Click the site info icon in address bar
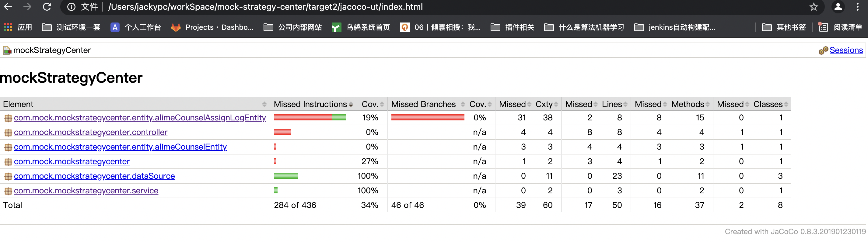The height and width of the screenshot is (242, 868). point(71,7)
